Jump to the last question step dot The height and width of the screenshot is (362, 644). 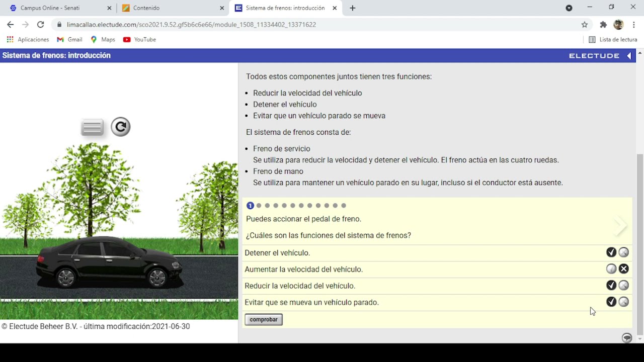[344, 205]
